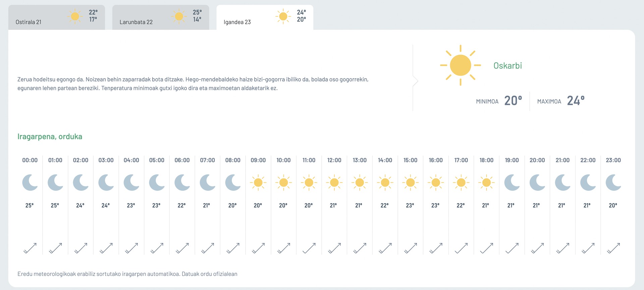The image size is (644, 290).
Task: Click the 25° temperature under 00:00
Action: pyautogui.click(x=30, y=205)
